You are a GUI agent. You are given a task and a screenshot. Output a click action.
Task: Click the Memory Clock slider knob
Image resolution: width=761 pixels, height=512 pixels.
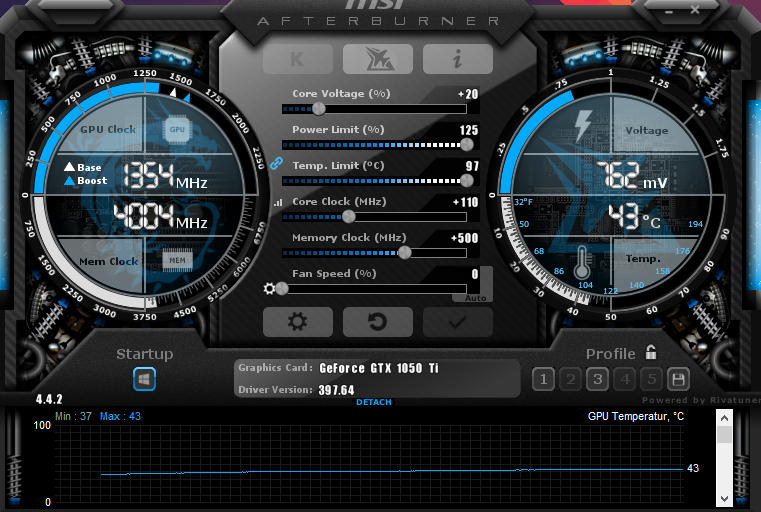click(x=404, y=252)
